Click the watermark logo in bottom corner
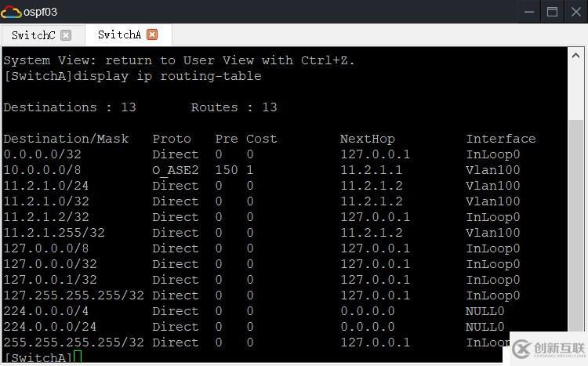Viewport: 588px width, 366px height. point(547,349)
